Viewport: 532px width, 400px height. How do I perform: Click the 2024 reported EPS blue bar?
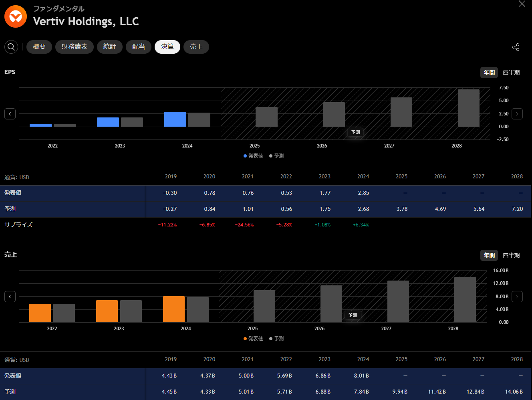175,119
